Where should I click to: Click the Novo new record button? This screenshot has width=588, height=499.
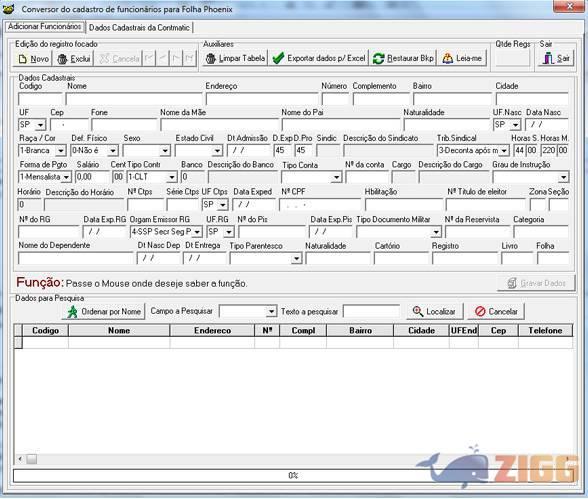coord(33,59)
